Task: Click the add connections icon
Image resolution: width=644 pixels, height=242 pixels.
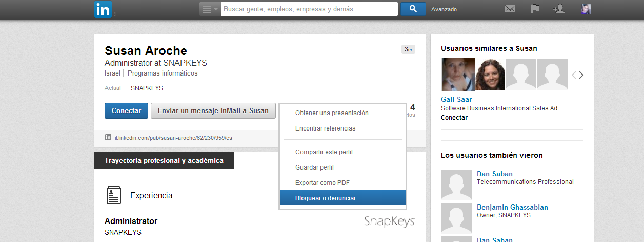Action: (558, 9)
